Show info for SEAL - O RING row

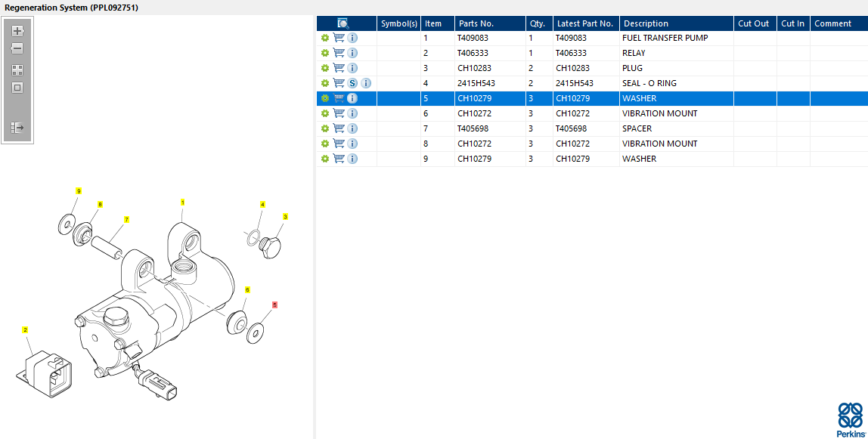click(366, 83)
